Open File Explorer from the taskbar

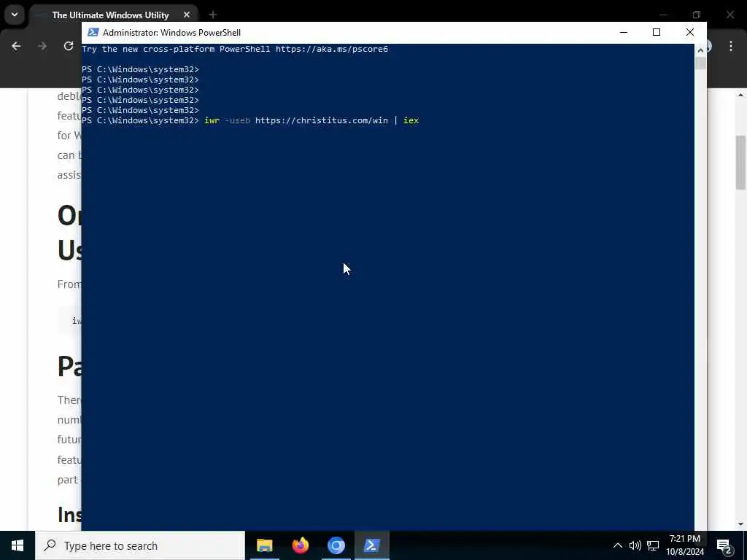[264, 545]
